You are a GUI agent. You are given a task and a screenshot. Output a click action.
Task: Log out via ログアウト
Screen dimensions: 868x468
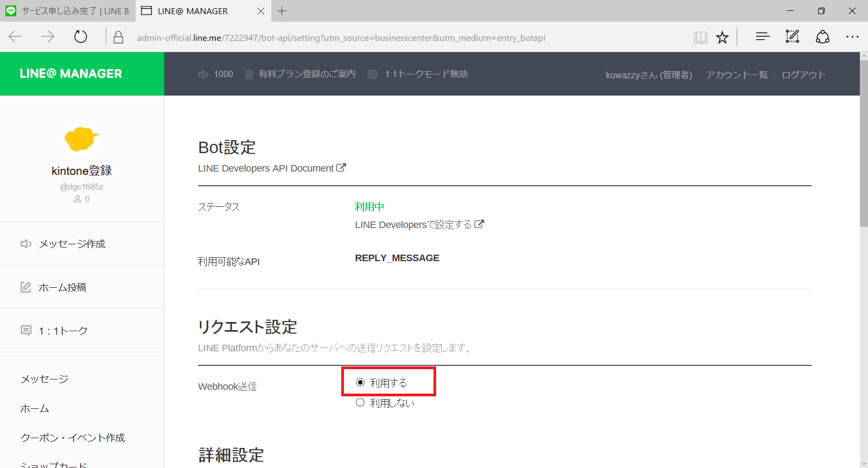[803, 75]
